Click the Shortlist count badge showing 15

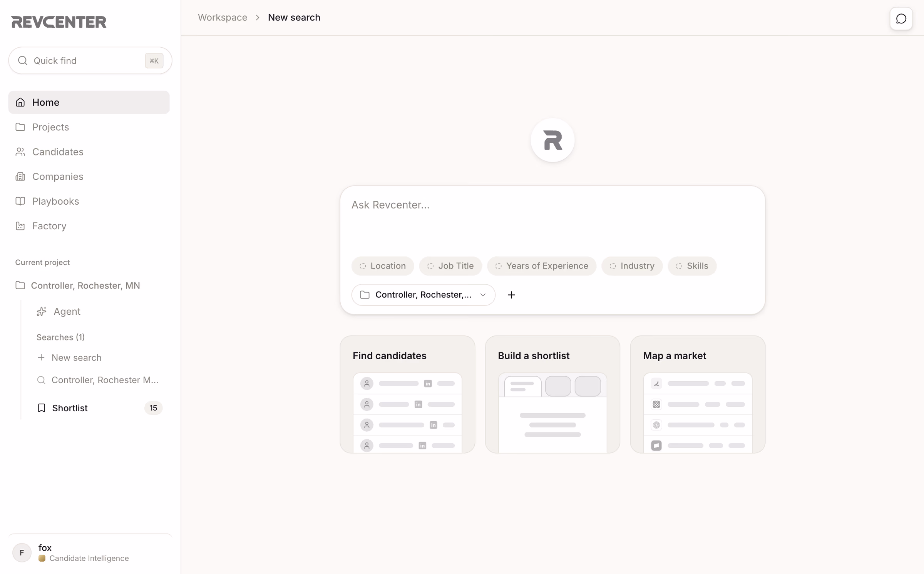153,408
